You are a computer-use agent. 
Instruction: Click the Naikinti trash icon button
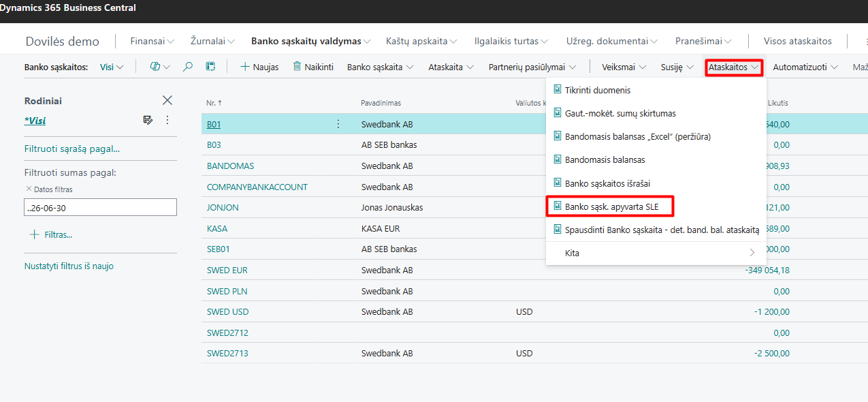click(313, 67)
